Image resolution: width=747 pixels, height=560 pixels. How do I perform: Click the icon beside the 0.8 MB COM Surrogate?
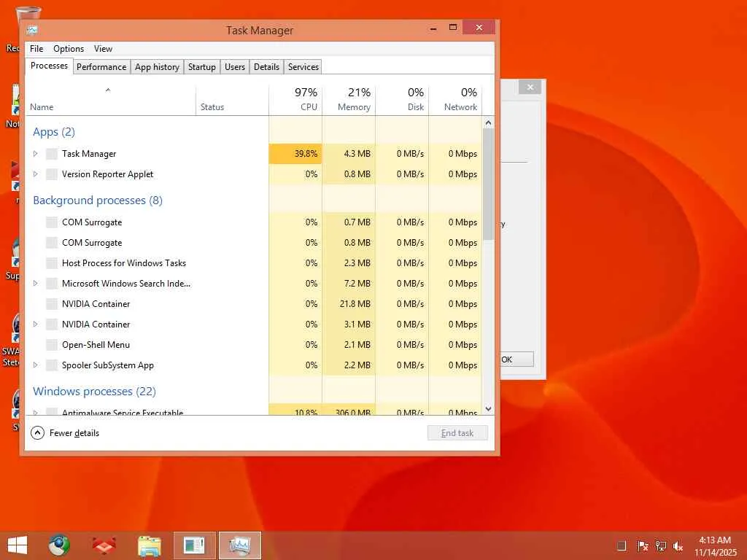pos(52,243)
